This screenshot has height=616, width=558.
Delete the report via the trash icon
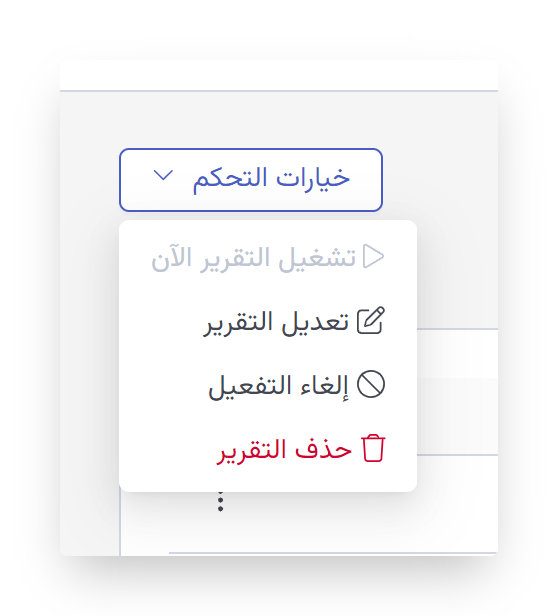click(373, 448)
